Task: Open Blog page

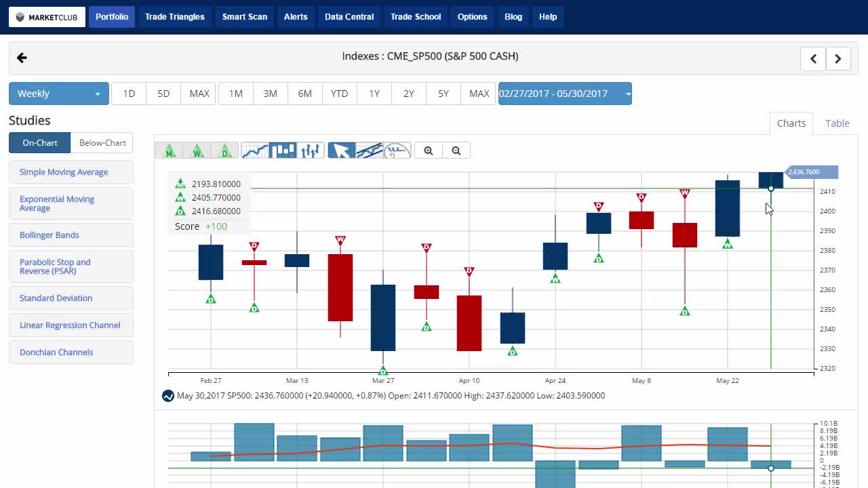Action: click(513, 17)
